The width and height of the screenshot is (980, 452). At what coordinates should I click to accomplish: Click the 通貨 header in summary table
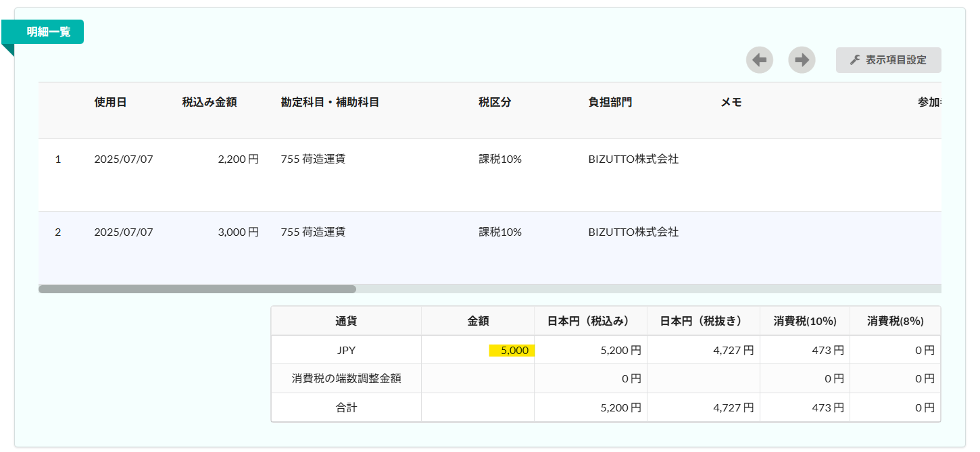(x=346, y=321)
